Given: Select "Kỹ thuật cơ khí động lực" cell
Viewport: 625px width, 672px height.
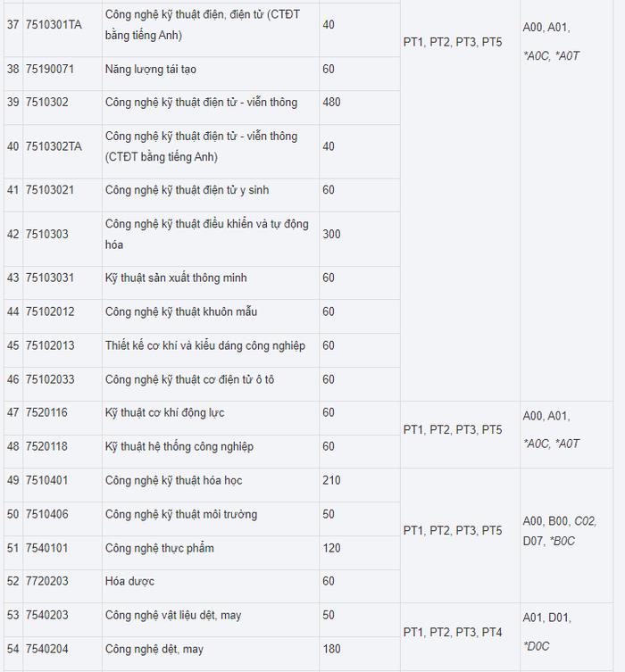Looking at the screenshot, I should tap(163, 412).
